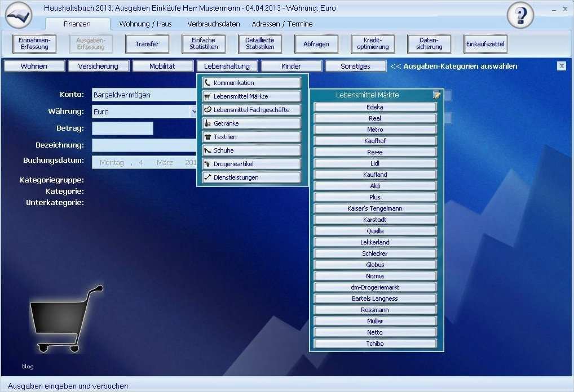Switch to Verbrauchsdaten tab
Screen dimensions: 574x392
pyautogui.click(x=214, y=24)
